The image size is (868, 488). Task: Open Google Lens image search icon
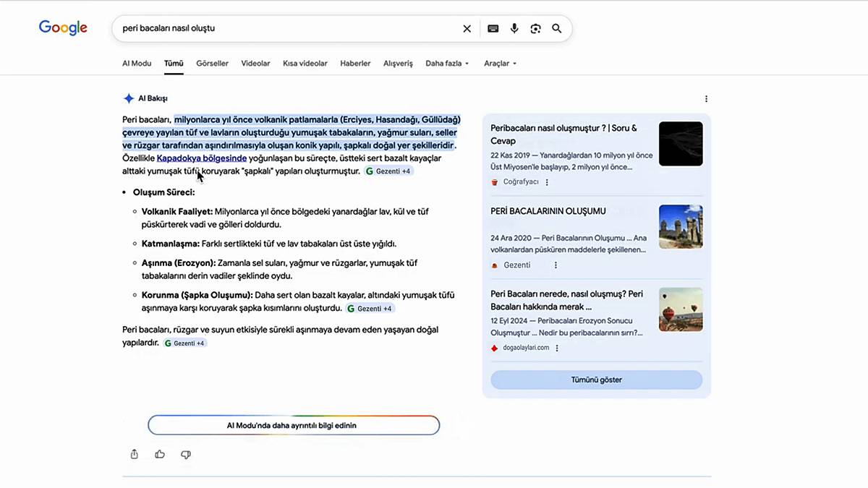click(535, 28)
